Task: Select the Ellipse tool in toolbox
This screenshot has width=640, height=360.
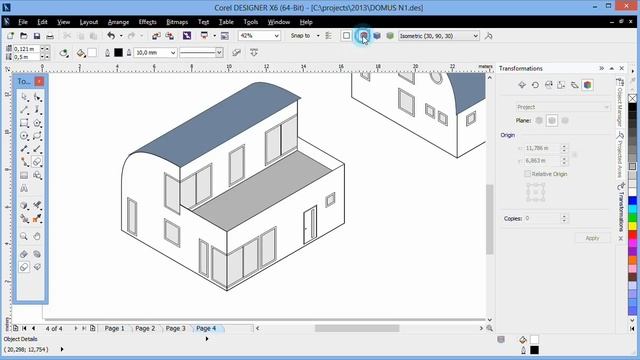Action: point(24,136)
